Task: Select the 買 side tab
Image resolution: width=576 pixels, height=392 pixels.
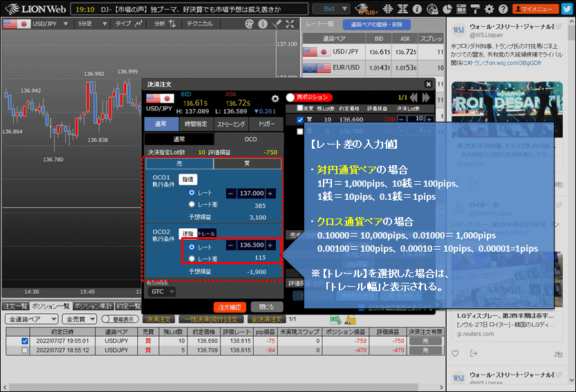Action: pyautogui.click(x=248, y=163)
